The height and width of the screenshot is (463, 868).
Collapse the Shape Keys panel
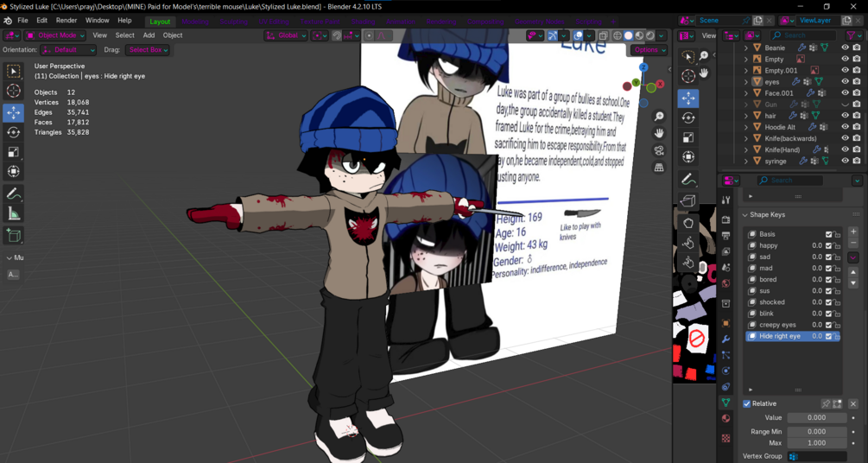[x=744, y=215]
